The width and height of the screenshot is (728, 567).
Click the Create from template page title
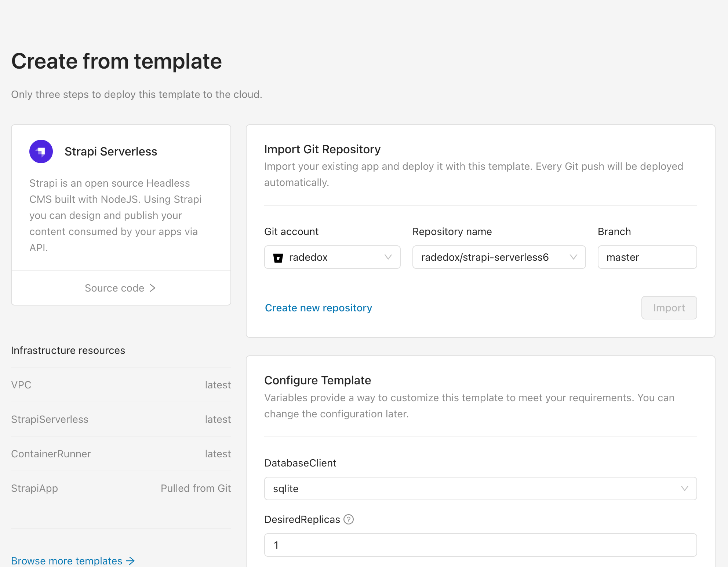(117, 61)
